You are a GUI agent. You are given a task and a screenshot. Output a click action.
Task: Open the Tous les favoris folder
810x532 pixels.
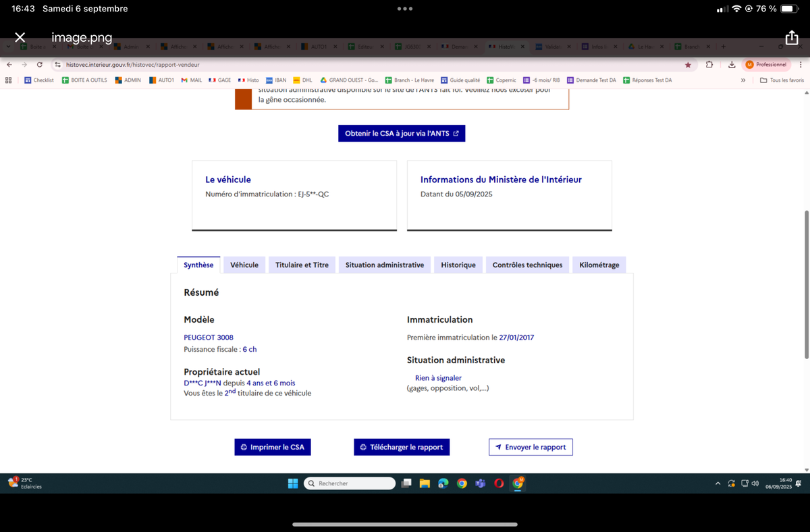[x=782, y=80]
